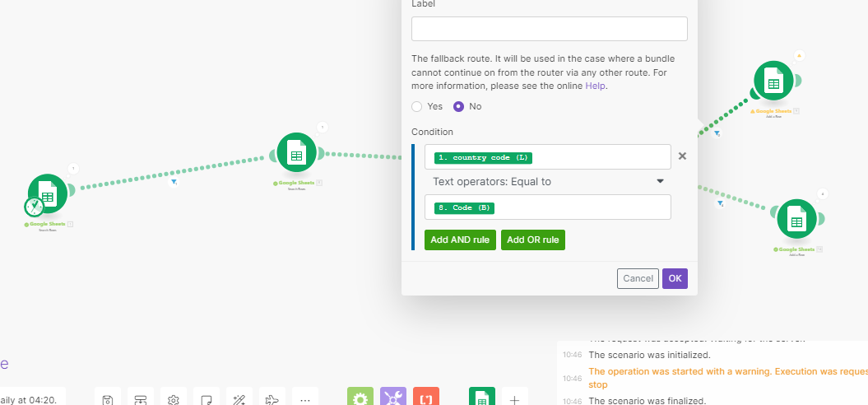Click the schedule text 'aily at 04:20.'

(28, 399)
